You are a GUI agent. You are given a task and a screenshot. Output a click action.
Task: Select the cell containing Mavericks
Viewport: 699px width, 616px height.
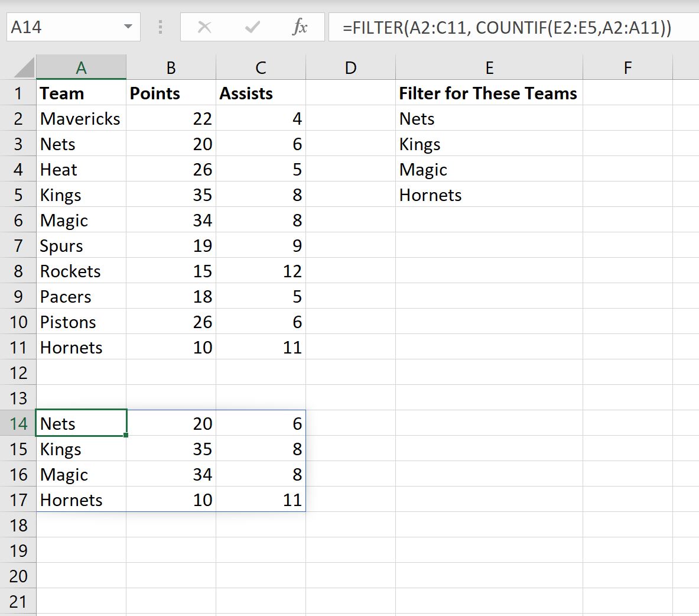(80, 118)
